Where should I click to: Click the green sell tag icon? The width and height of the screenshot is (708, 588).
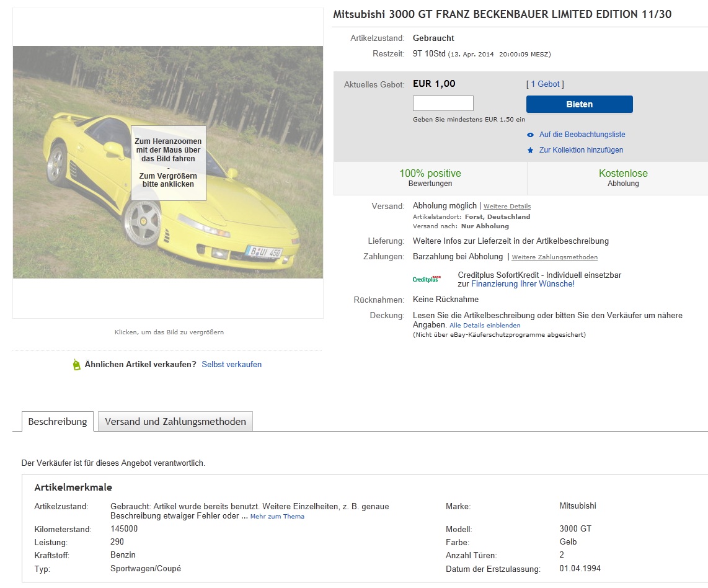[76, 365]
